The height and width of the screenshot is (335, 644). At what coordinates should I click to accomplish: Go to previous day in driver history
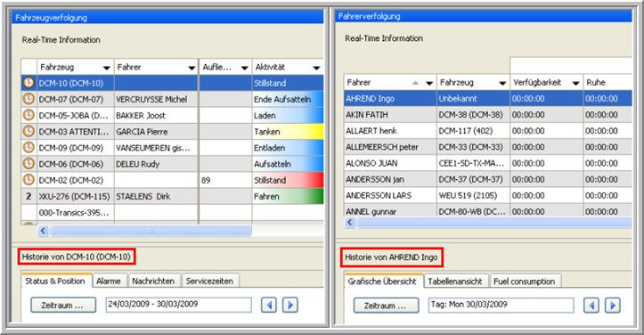tap(591, 306)
